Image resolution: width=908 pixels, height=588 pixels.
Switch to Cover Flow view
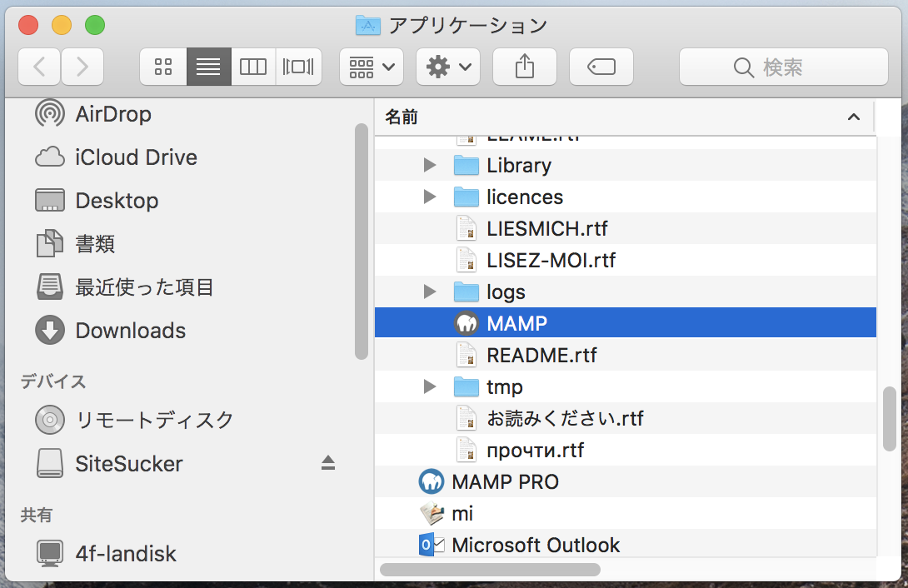(298, 67)
